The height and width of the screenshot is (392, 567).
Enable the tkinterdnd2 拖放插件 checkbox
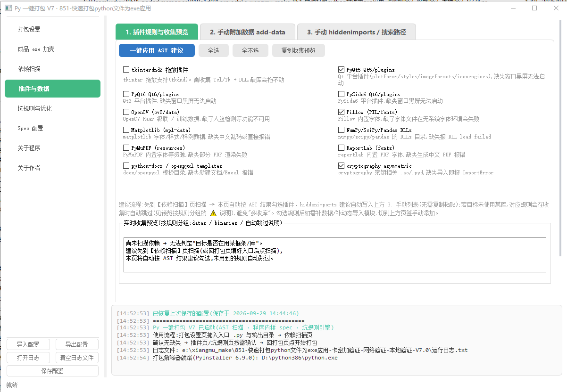coord(126,70)
